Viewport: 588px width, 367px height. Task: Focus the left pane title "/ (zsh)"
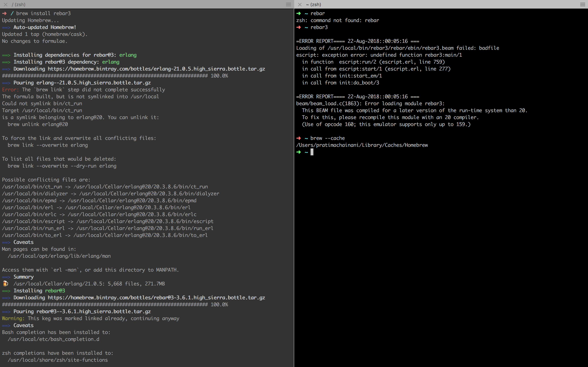click(x=18, y=4)
